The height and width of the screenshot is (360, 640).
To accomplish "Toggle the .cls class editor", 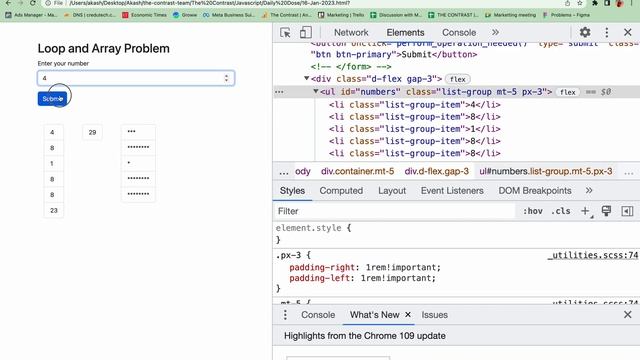I will click(560, 211).
